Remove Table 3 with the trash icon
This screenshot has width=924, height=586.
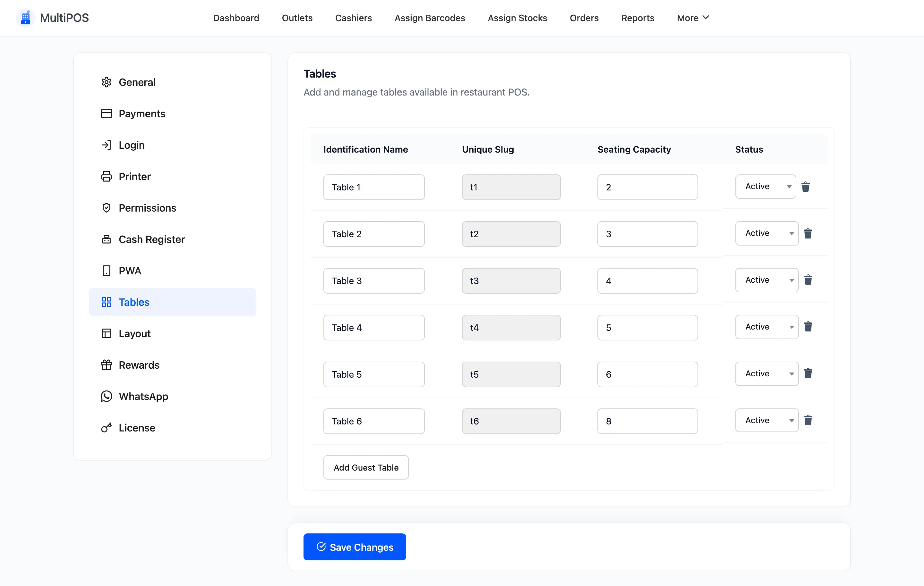pos(808,280)
